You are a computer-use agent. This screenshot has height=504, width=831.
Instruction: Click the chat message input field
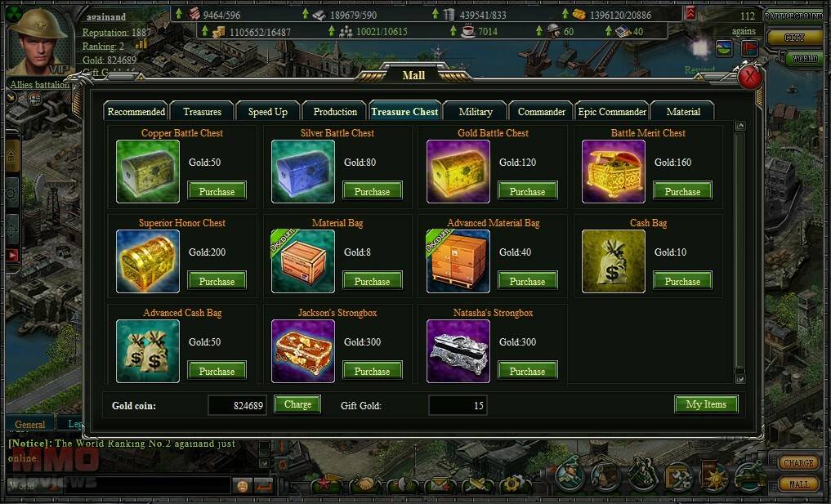[x=147, y=485]
